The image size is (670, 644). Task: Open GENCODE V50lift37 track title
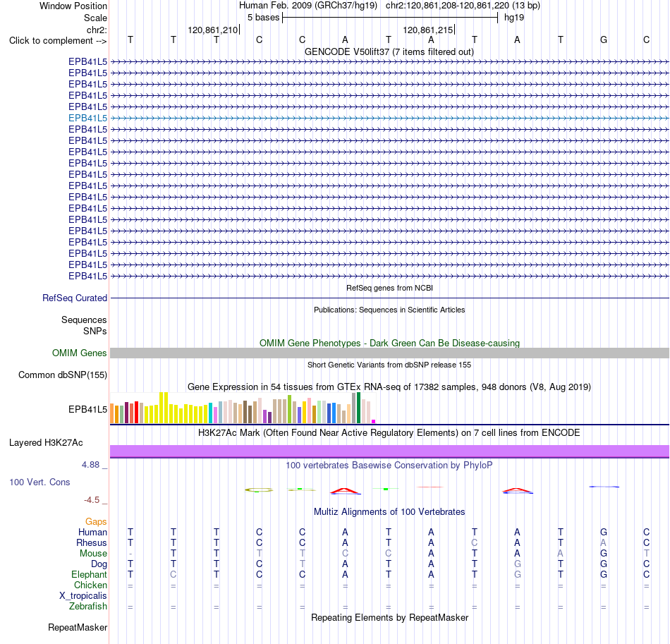click(x=389, y=52)
